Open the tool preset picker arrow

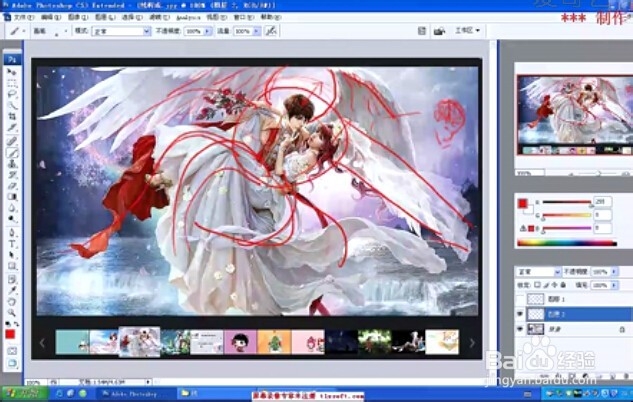pyautogui.click(x=24, y=31)
